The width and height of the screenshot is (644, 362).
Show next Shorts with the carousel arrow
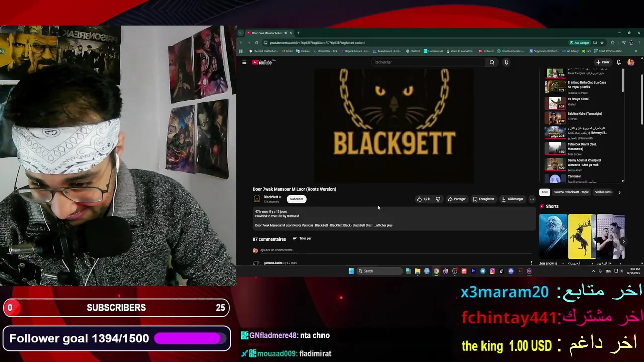coord(623,241)
